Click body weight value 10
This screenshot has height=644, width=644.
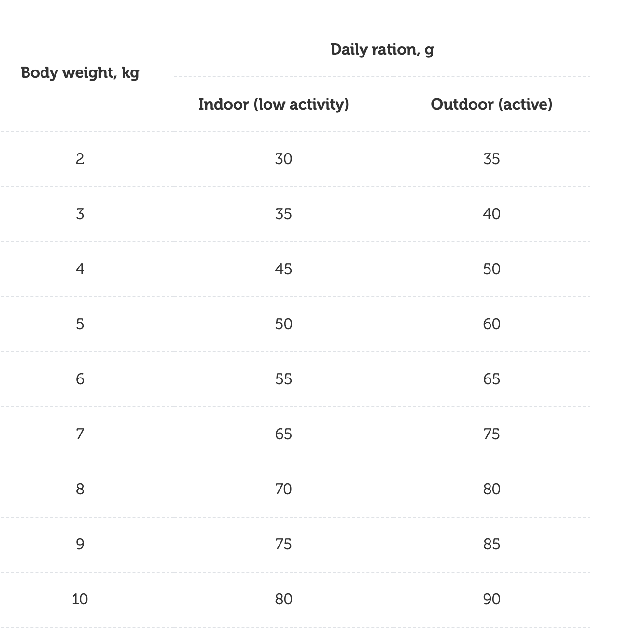pyautogui.click(x=80, y=599)
